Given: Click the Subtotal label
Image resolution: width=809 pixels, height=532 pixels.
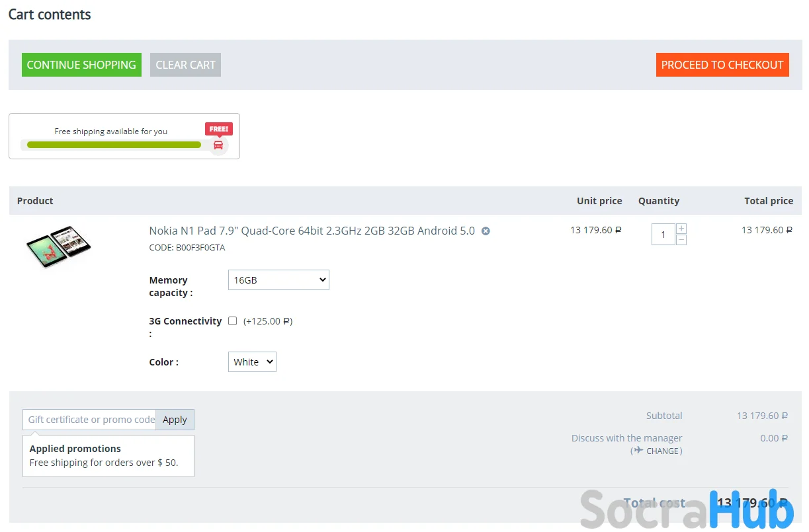Looking at the screenshot, I should pos(664,416).
